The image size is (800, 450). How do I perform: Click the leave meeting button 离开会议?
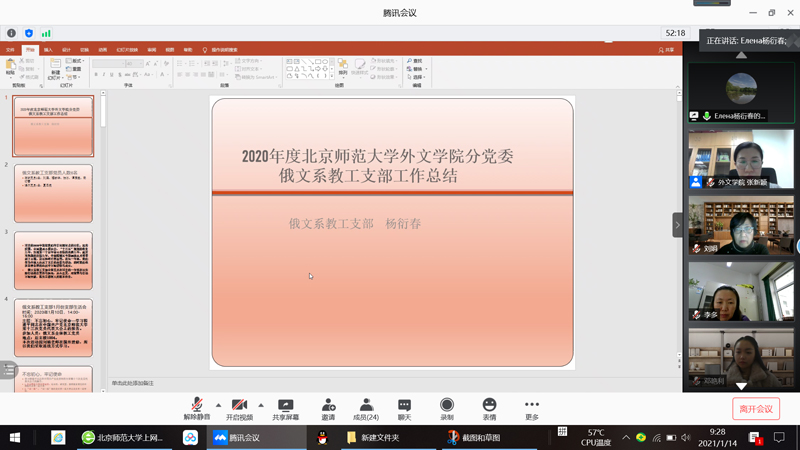[x=755, y=409]
